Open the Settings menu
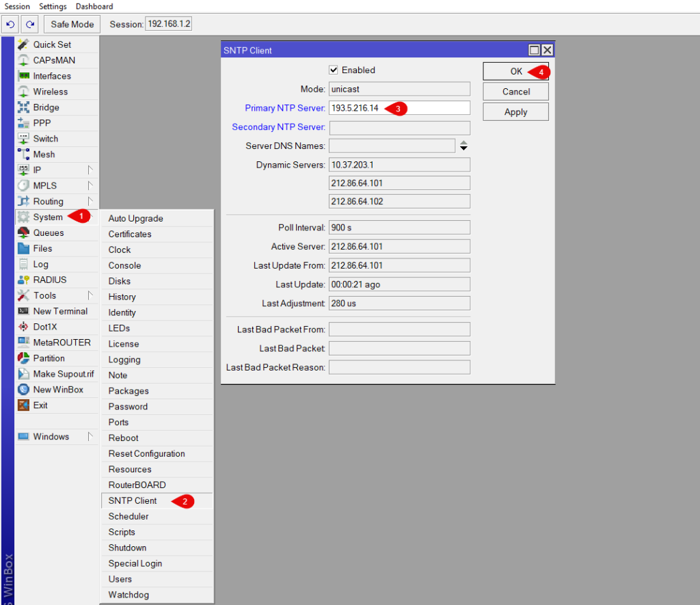700x605 pixels. pos(53,6)
